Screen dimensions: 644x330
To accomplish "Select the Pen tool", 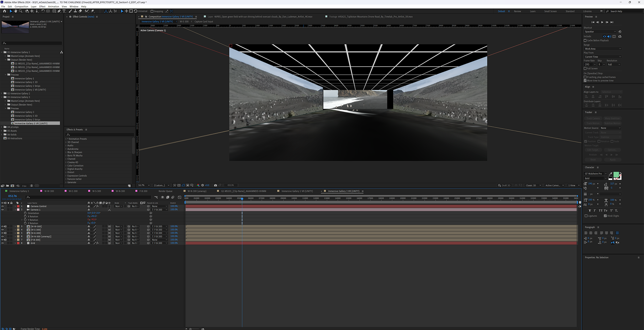I will [59, 11].
